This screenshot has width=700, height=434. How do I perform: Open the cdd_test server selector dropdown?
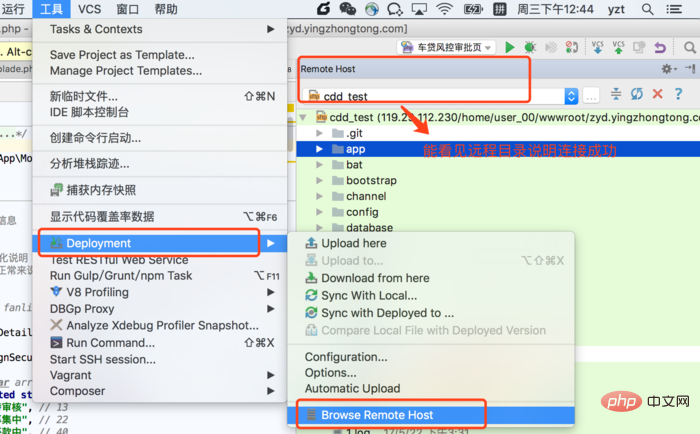(x=571, y=96)
